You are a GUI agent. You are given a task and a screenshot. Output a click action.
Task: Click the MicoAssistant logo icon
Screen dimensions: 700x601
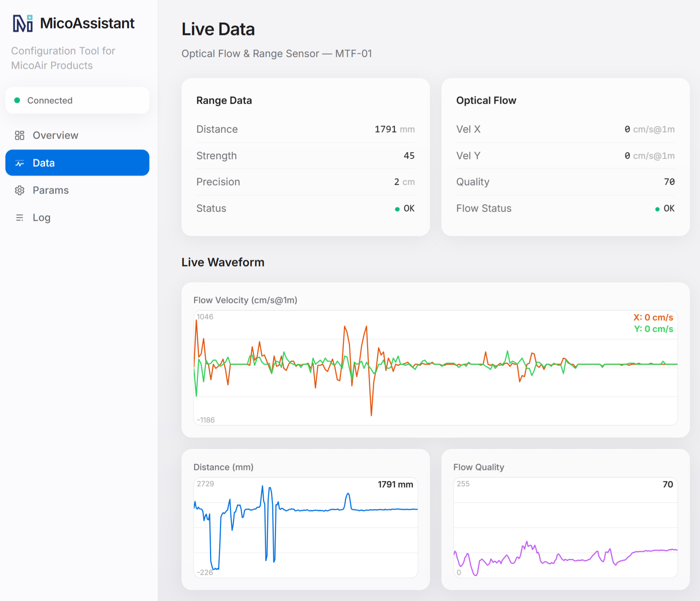coord(23,23)
